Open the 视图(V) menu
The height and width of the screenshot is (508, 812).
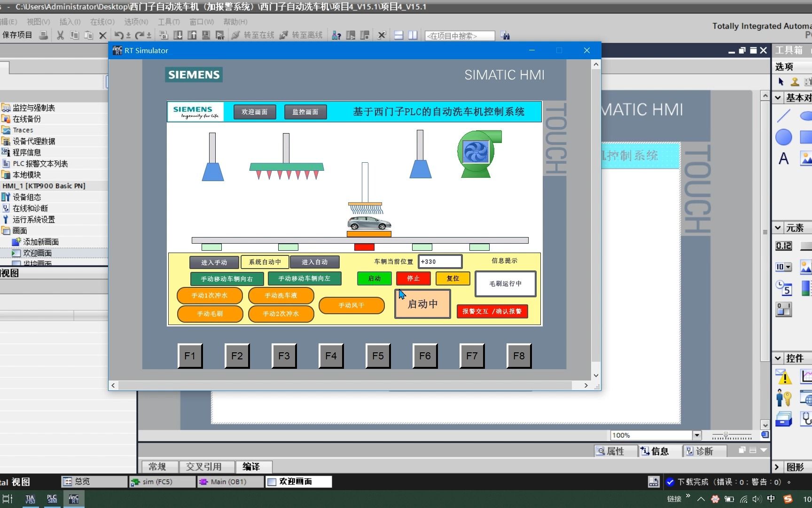coord(38,22)
